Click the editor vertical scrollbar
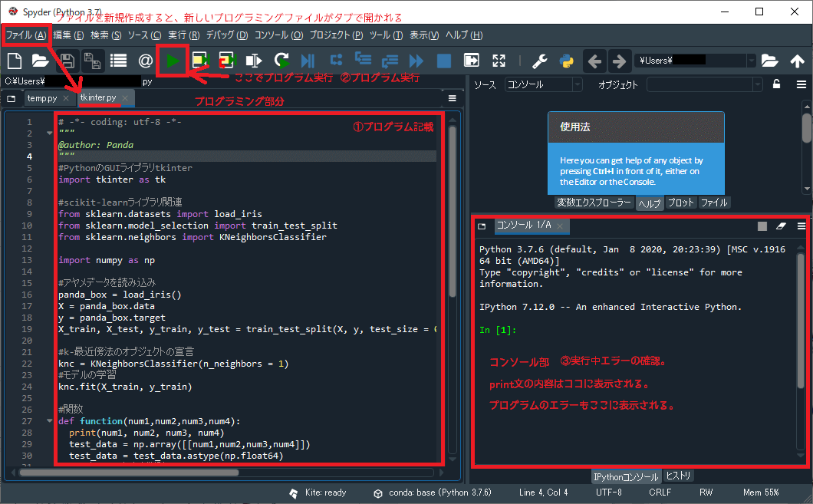The width and height of the screenshot is (813, 504). [452, 212]
